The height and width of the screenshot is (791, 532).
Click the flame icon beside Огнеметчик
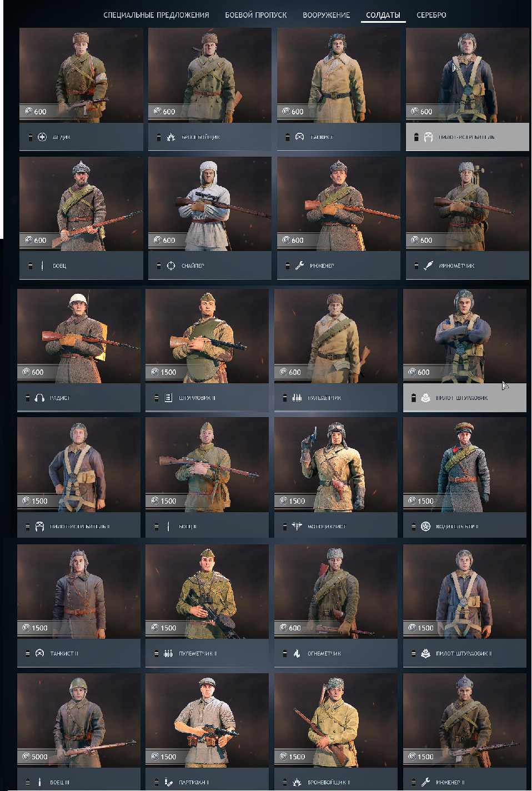point(297,653)
